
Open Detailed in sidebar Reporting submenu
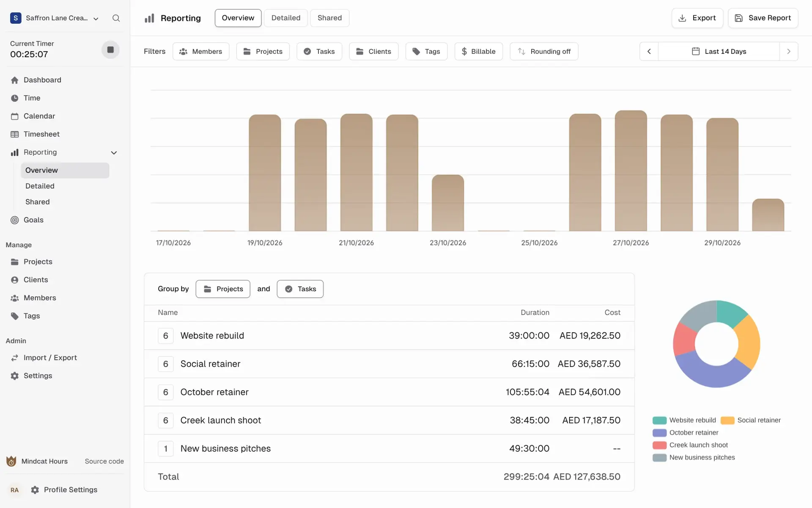pos(65,186)
